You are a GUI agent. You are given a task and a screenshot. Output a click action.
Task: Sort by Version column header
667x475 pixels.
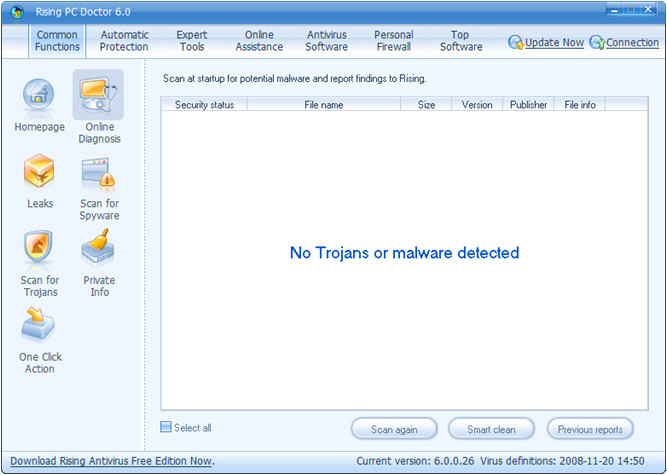(x=477, y=105)
